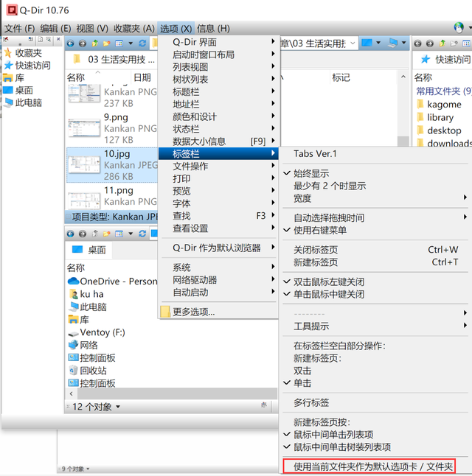Screen dimensions: 472x476
Task: Refresh the bottom-left pane
Action: click(x=142, y=234)
